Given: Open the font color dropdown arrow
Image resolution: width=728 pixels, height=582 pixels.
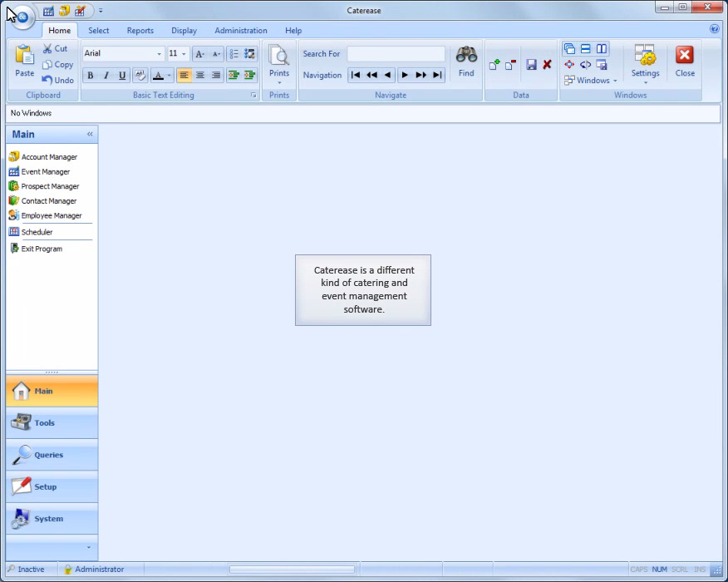Looking at the screenshot, I should [x=169, y=76].
